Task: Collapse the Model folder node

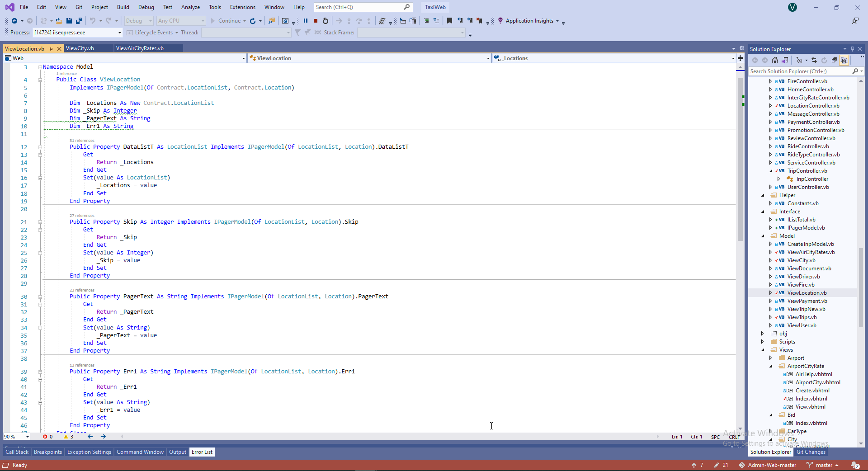Action: (763, 236)
